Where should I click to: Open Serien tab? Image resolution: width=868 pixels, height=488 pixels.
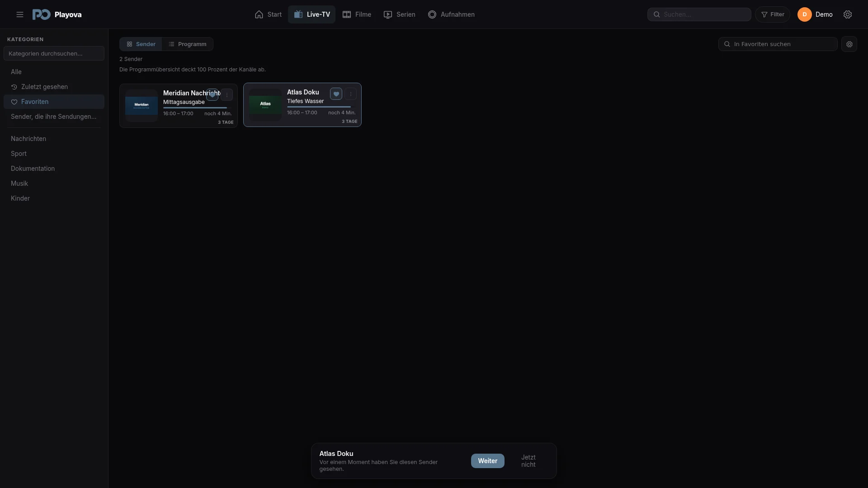[x=399, y=14]
